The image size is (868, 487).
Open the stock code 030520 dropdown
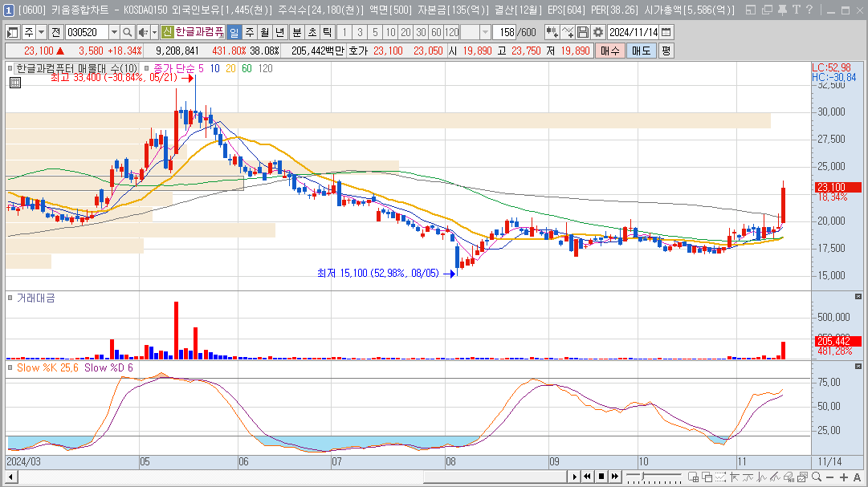(x=114, y=33)
